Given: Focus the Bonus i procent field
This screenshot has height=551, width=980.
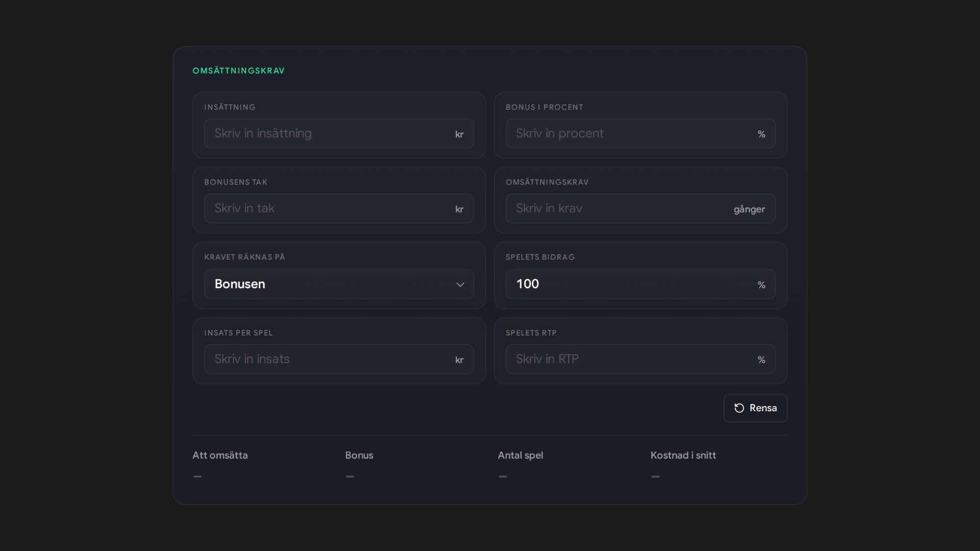Looking at the screenshot, I should [x=640, y=134].
